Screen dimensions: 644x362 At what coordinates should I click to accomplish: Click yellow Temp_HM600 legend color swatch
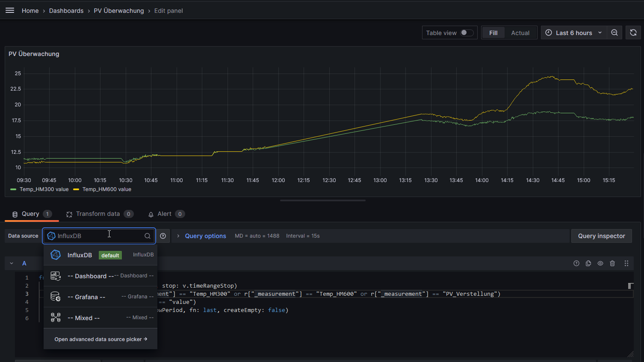click(x=76, y=189)
